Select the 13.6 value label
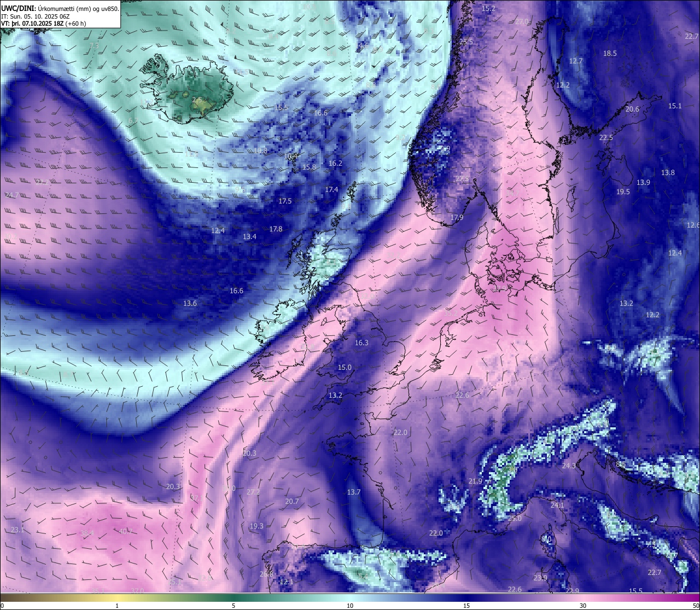 click(x=190, y=304)
